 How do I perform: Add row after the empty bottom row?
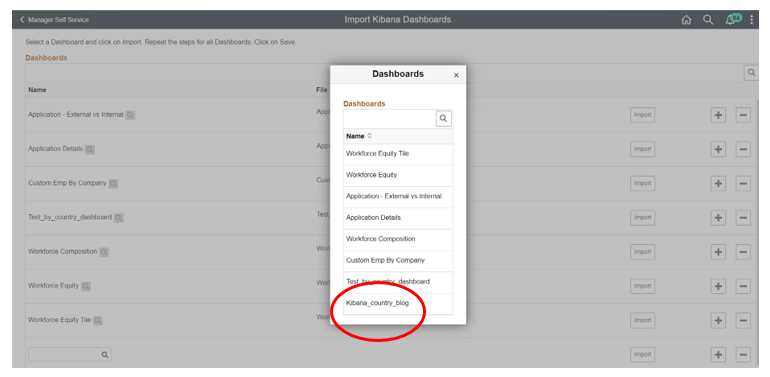click(x=718, y=354)
